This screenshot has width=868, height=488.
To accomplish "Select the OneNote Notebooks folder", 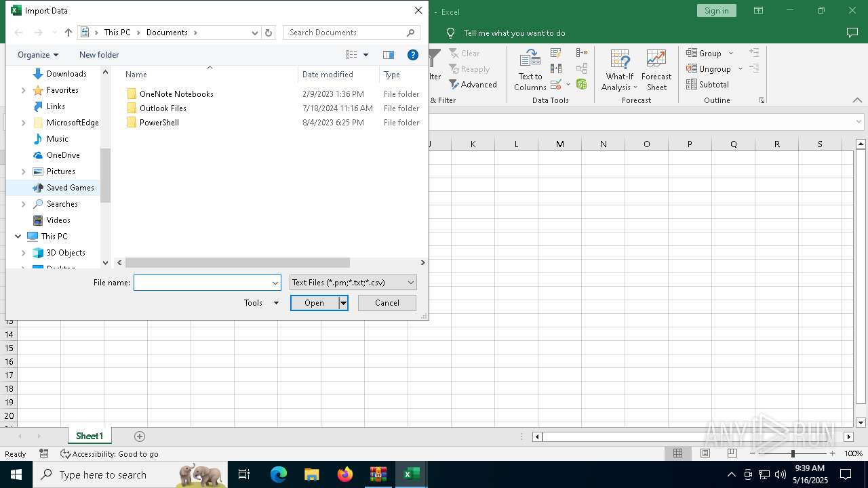I will [x=176, y=94].
